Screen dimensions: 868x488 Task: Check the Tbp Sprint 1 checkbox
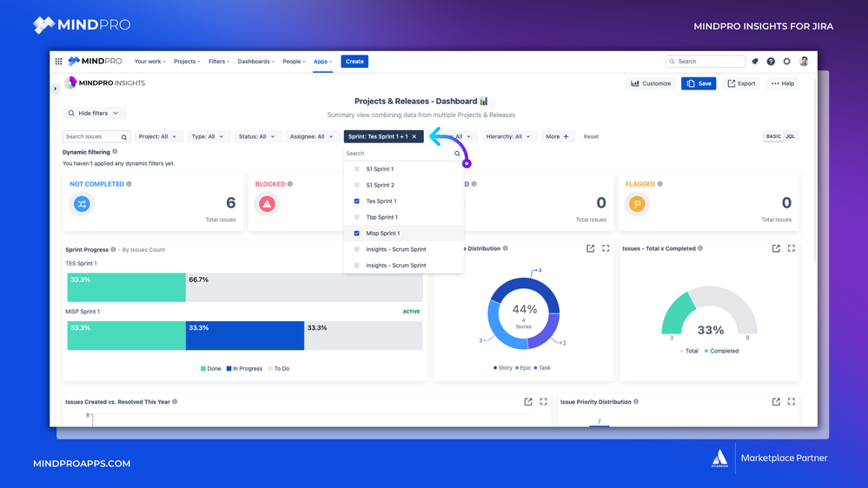(x=356, y=217)
